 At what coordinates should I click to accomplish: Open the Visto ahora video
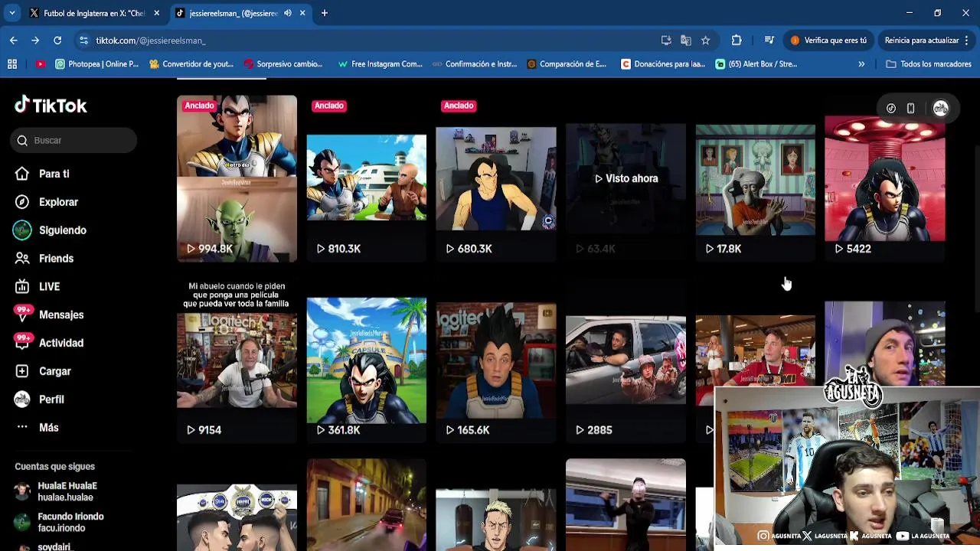(x=626, y=179)
